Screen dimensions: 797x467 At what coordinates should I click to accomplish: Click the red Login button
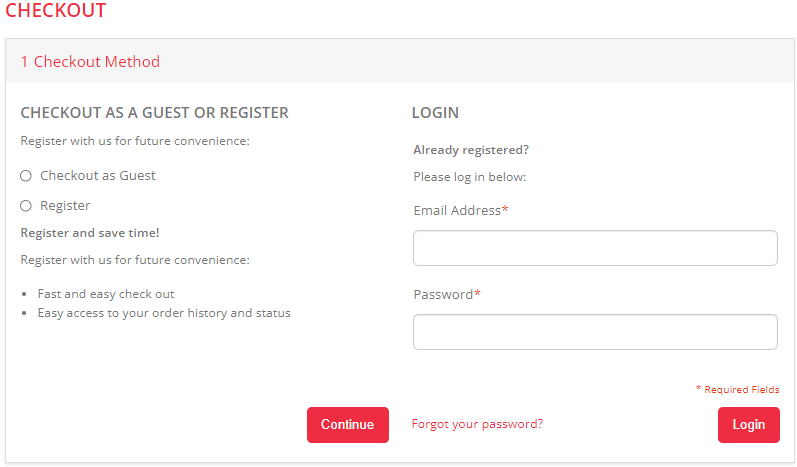[x=748, y=425]
